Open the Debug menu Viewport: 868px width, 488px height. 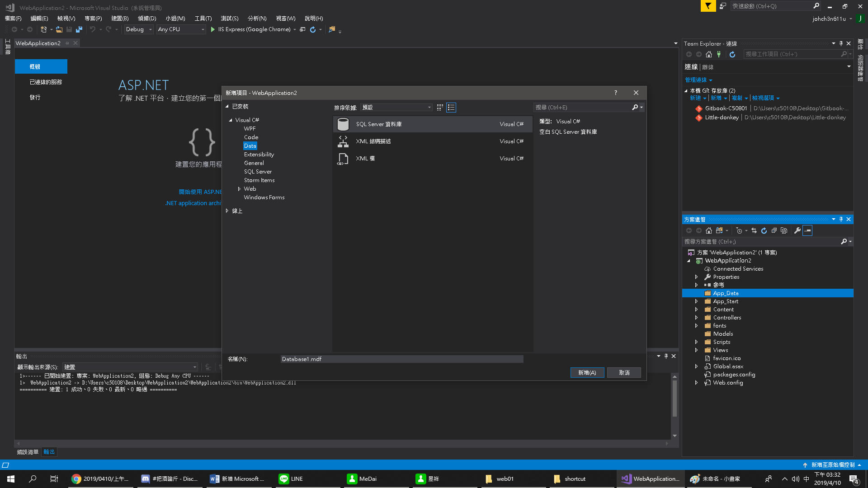147,19
